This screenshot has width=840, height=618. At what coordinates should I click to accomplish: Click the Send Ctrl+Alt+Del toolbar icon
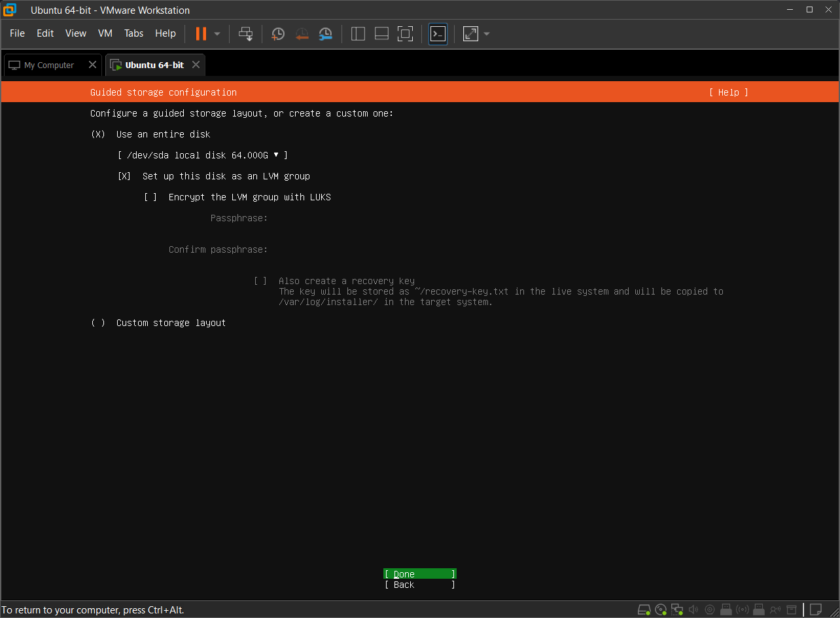(246, 33)
